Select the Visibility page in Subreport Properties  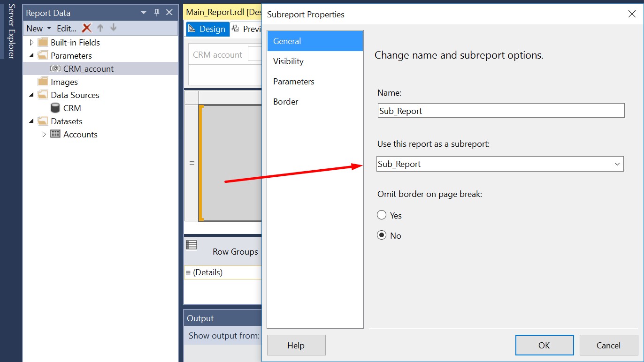(315, 61)
